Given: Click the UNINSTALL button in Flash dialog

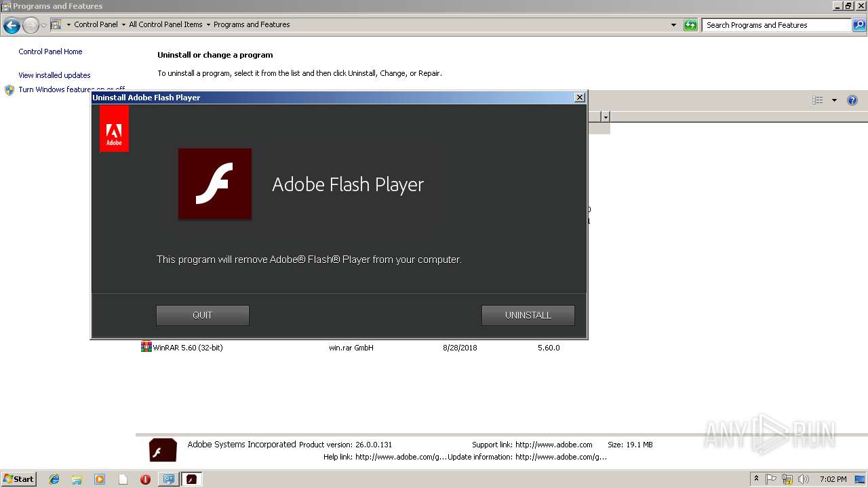Looking at the screenshot, I should pos(528,315).
